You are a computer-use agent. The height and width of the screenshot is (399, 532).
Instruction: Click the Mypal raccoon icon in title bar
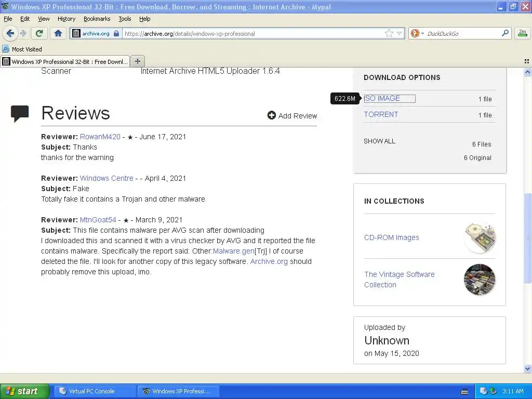(x=5, y=6)
